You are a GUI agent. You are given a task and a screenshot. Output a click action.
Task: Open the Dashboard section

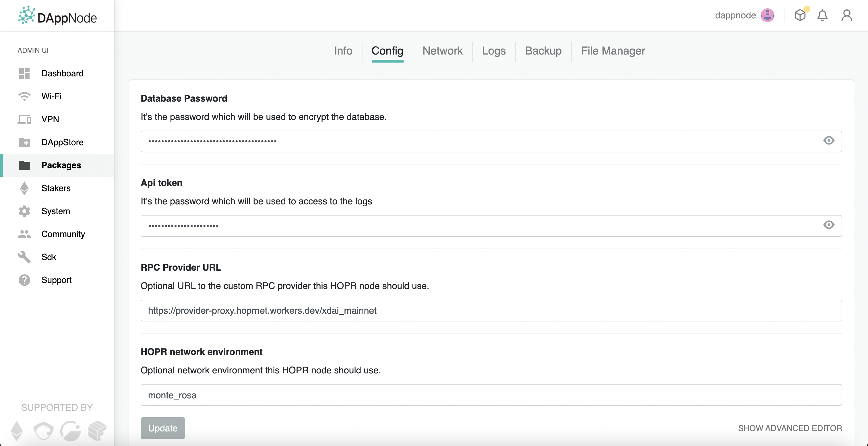coord(62,73)
